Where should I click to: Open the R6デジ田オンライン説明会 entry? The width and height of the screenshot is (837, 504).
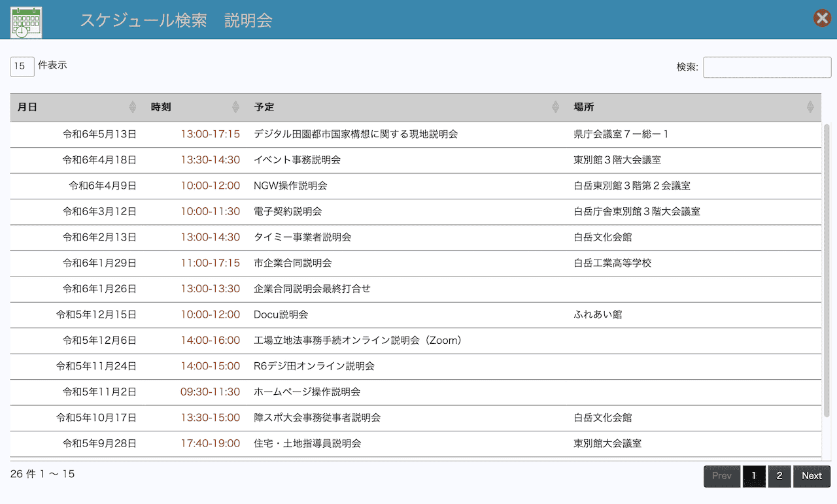coord(314,366)
